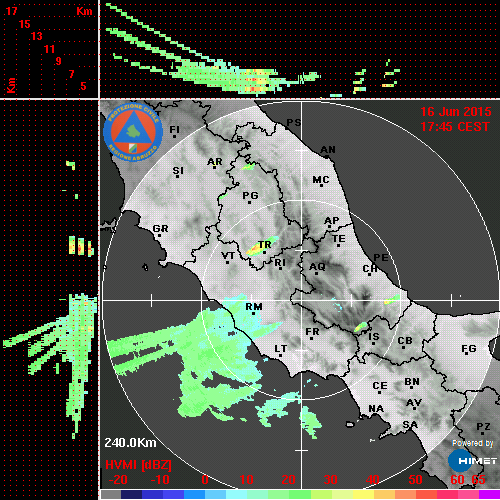Image resolution: width=500 pixels, height=500 pixels.
Task: Click the 17 Km altitude scale label
Action: pyautogui.click(x=11, y=11)
